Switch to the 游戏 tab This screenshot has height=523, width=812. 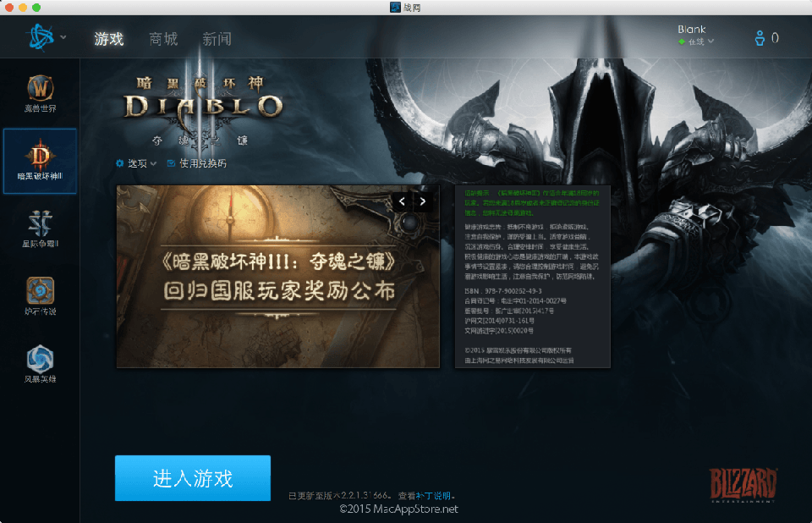pos(109,39)
